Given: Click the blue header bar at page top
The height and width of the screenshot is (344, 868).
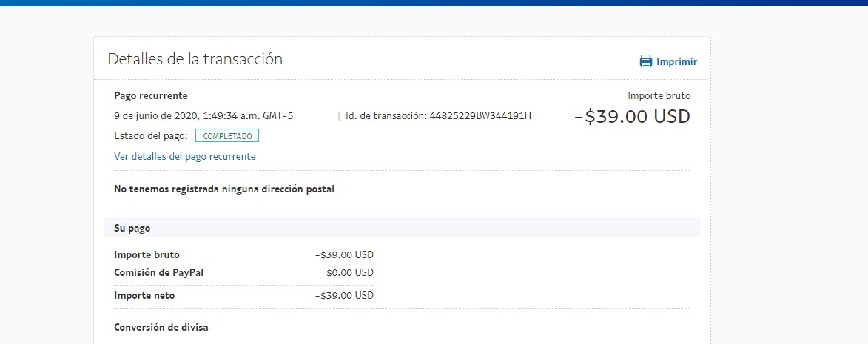Looking at the screenshot, I should click(434, 3).
